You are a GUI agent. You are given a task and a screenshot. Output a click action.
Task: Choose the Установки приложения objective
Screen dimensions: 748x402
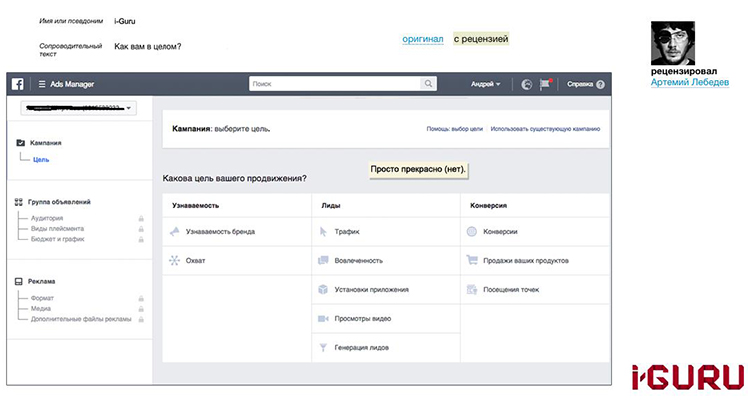point(373,289)
